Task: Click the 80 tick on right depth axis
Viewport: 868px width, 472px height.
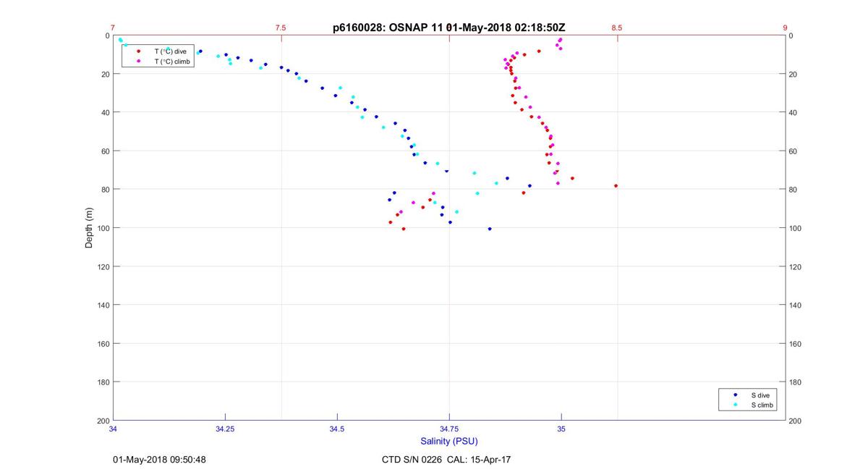Action: tap(793, 190)
